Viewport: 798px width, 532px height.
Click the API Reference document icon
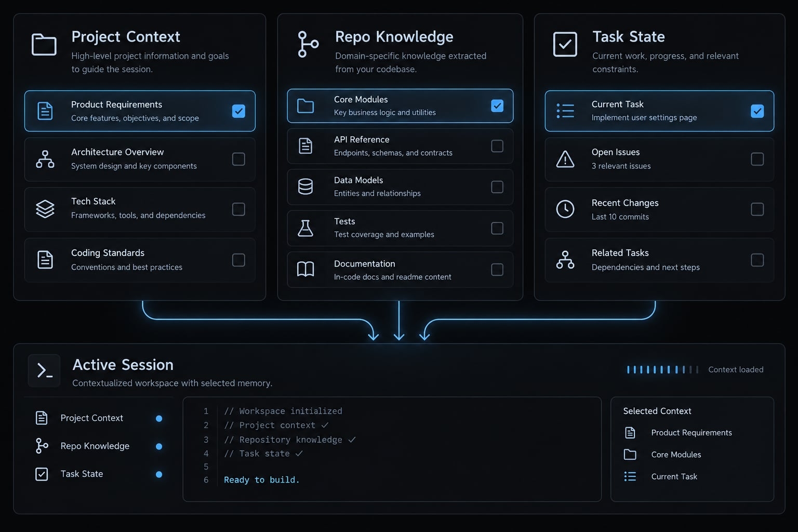coord(305,146)
